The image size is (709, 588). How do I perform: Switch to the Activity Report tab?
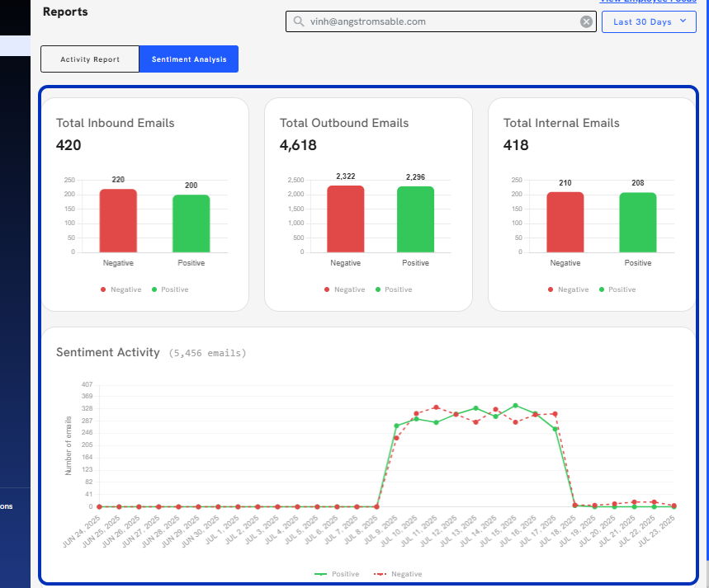[x=90, y=59]
